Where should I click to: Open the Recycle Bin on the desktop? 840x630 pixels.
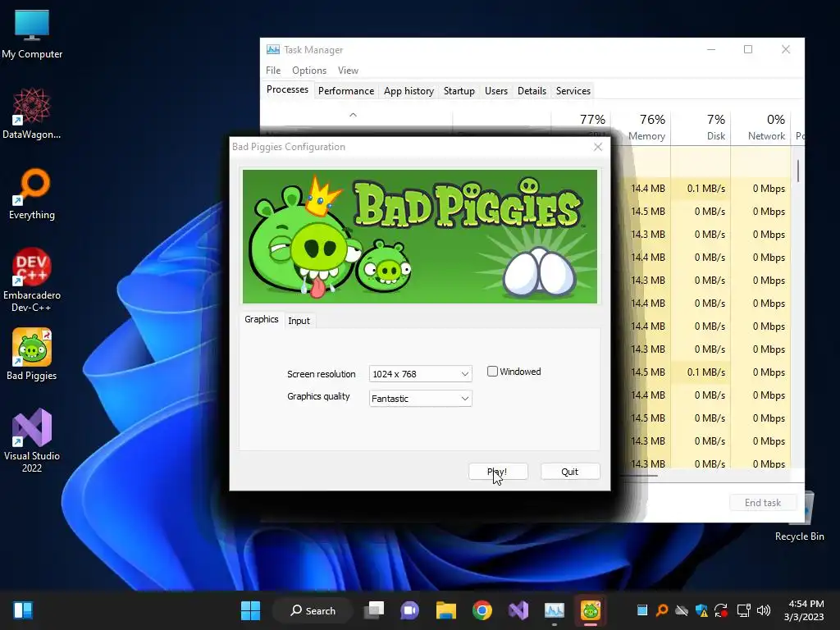pos(799,517)
